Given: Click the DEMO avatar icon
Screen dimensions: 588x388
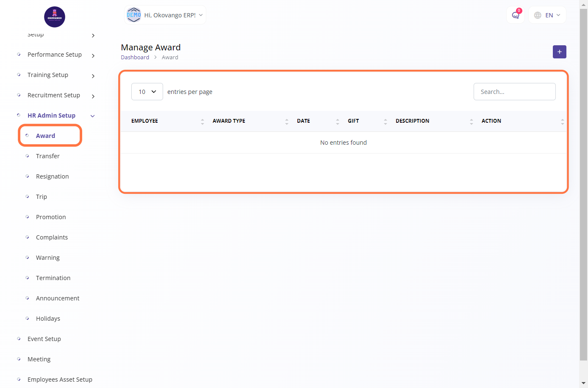Looking at the screenshot, I should (x=134, y=15).
